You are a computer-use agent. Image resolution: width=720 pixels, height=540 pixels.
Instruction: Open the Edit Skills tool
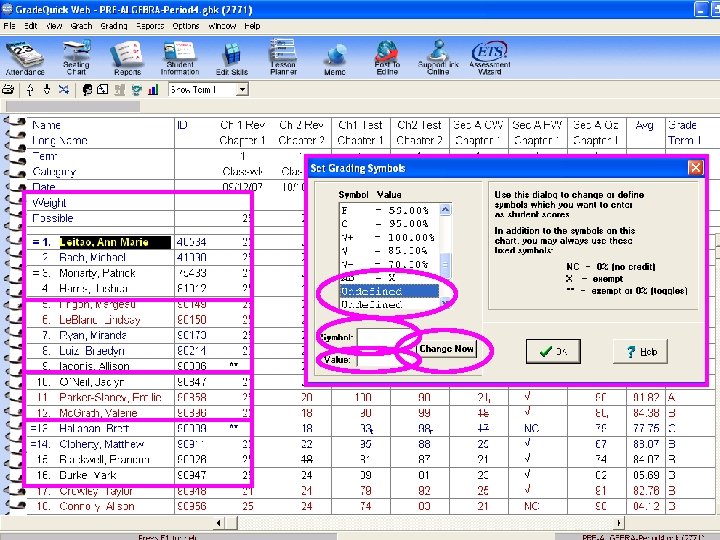(232, 58)
